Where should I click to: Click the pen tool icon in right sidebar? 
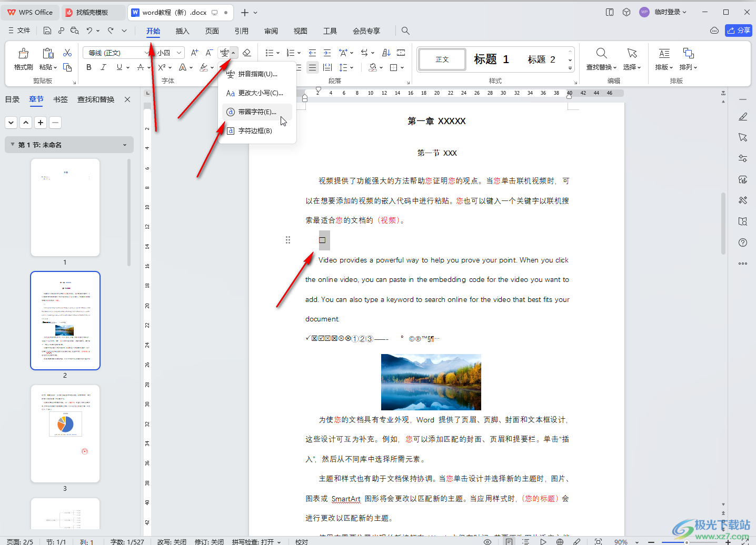[743, 117]
